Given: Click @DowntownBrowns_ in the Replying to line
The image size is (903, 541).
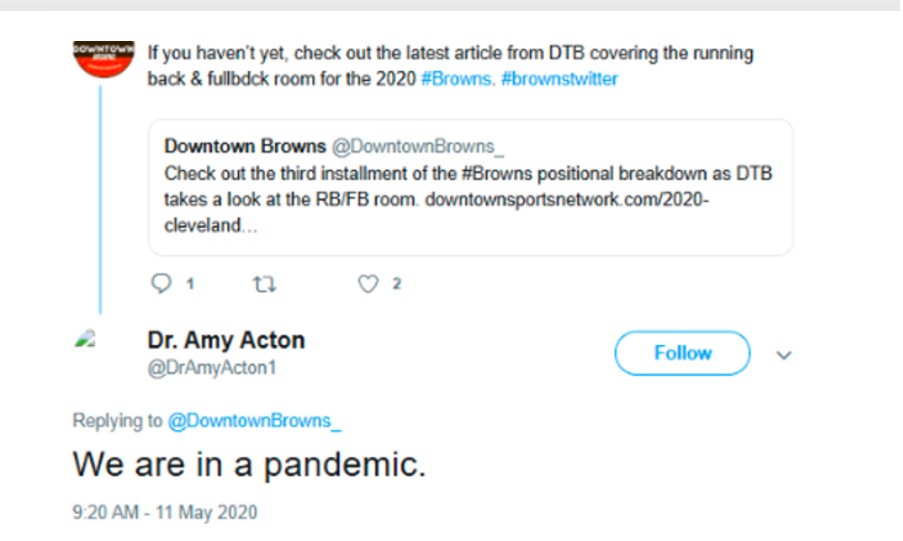Looking at the screenshot, I should pyautogui.click(x=254, y=421).
